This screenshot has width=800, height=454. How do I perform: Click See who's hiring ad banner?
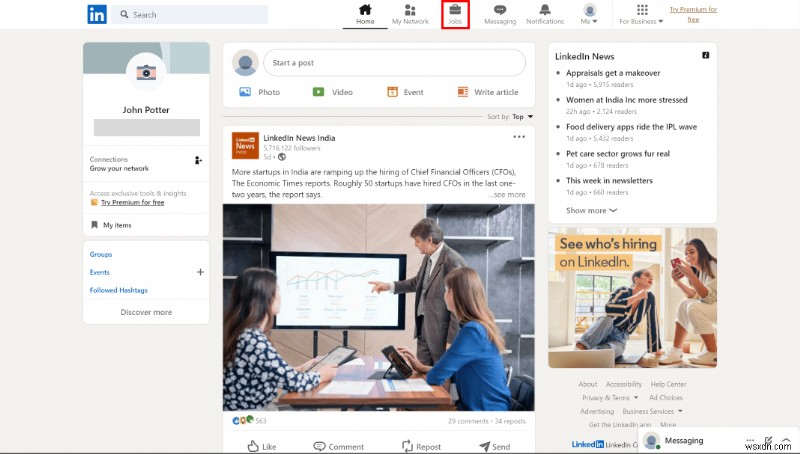633,298
